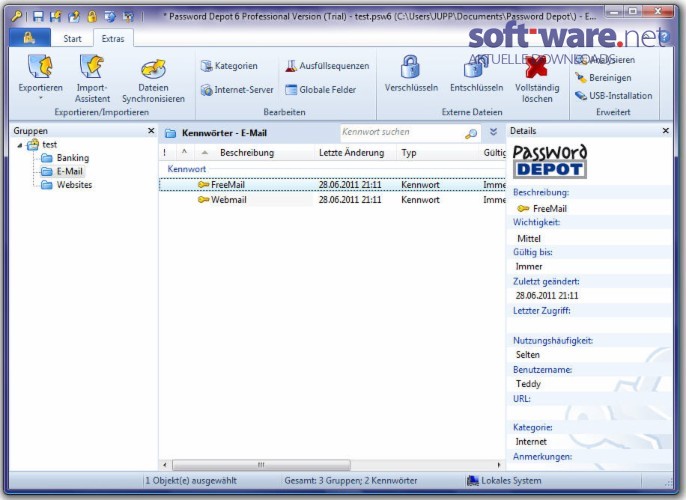The width and height of the screenshot is (686, 500).
Task: Click the Teddy username value
Action: click(528, 384)
